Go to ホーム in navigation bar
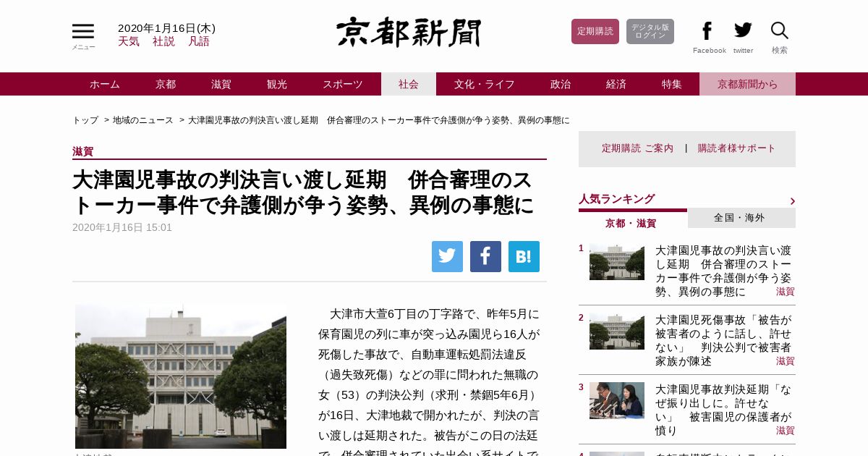The width and height of the screenshot is (868, 456). tap(105, 84)
